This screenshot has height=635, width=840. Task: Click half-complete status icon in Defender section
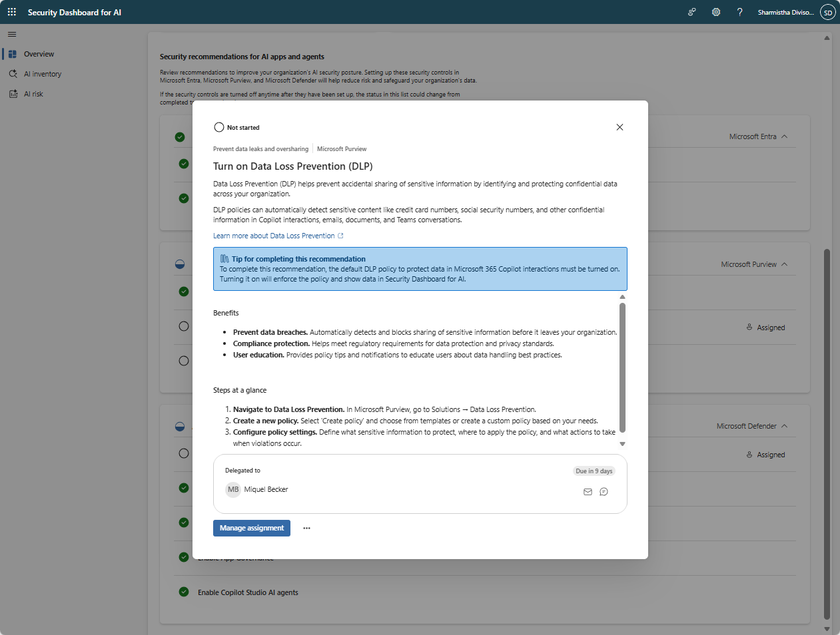[180, 426]
